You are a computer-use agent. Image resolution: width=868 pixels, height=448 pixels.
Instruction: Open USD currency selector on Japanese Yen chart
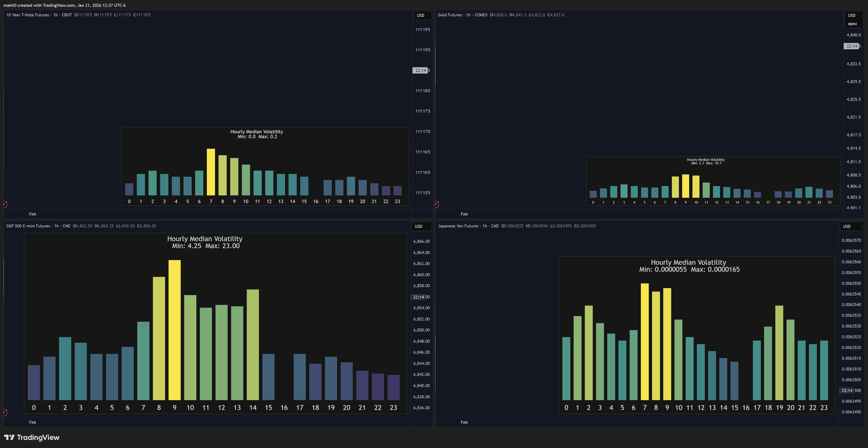click(851, 226)
